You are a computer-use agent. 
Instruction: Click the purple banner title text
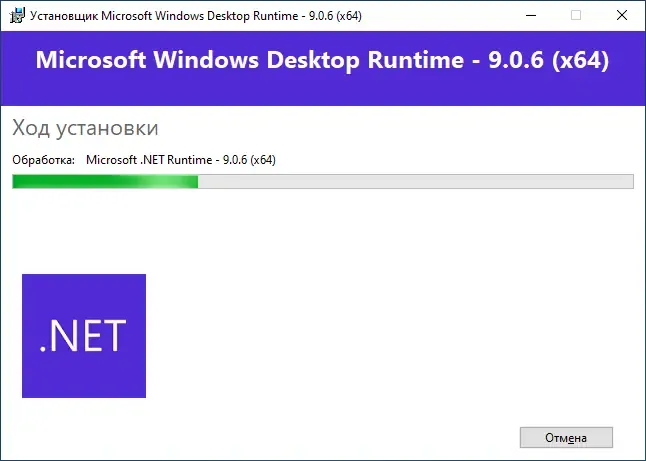[x=322, y=60]
